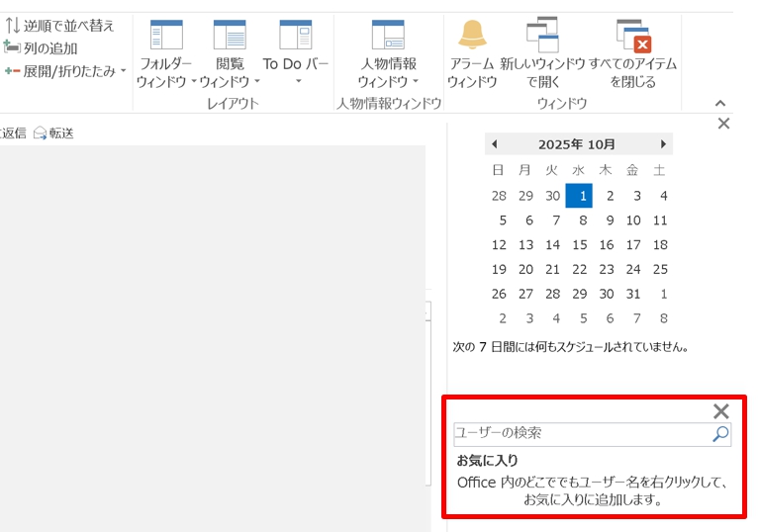Viewport: 758px width, 532px height.
Task: Select October 15 in the calendar
Action: (579, 244)
